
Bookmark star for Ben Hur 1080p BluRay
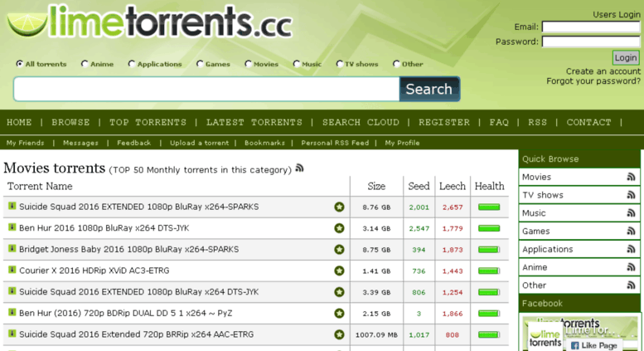[339, 228]
